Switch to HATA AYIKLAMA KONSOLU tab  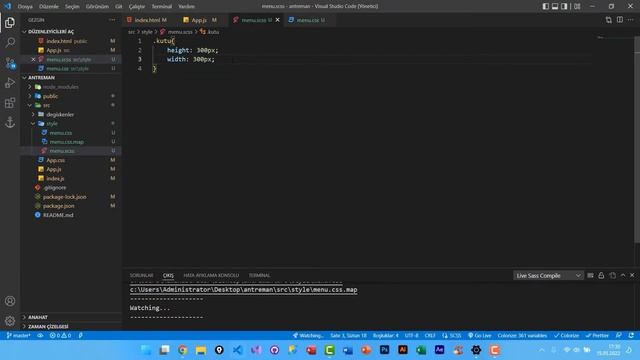click(x=211, y=276)
